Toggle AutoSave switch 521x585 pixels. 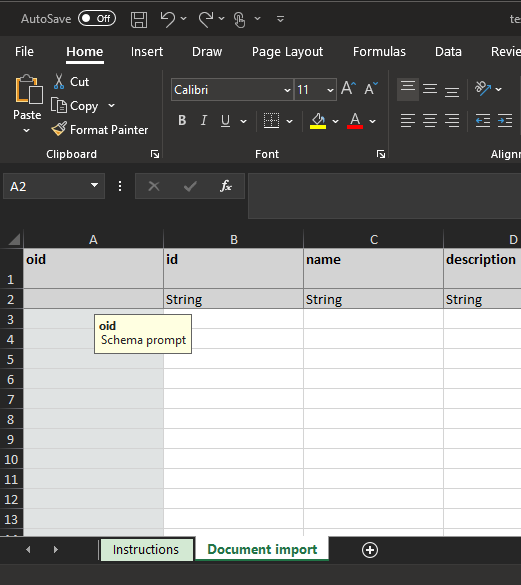(97, 18)
